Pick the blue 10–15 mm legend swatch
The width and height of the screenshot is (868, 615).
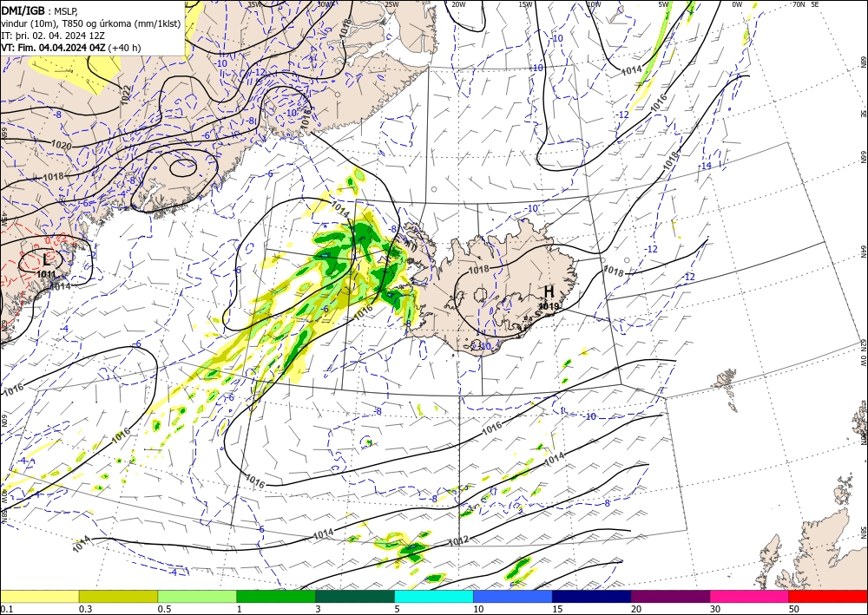point(513,596)
